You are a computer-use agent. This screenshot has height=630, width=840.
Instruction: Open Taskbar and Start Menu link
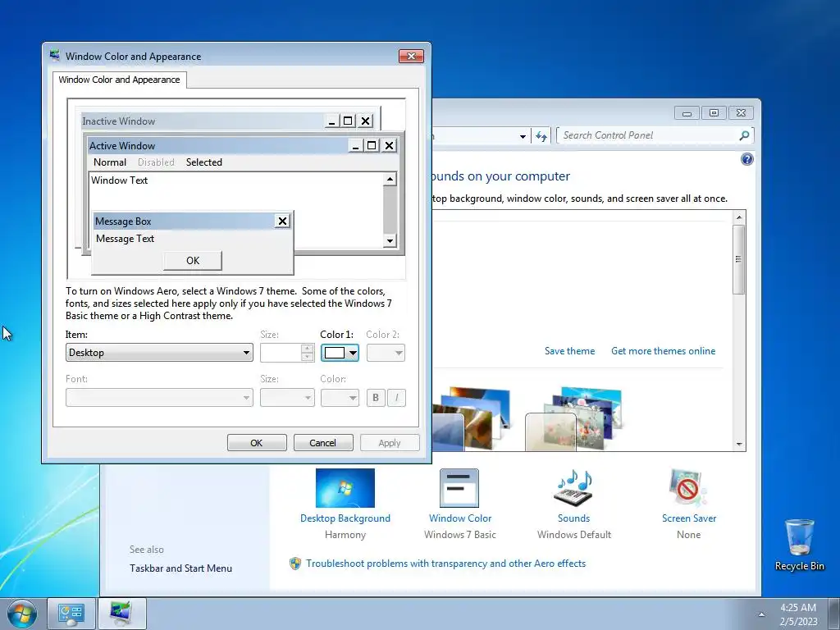point(180,568)
